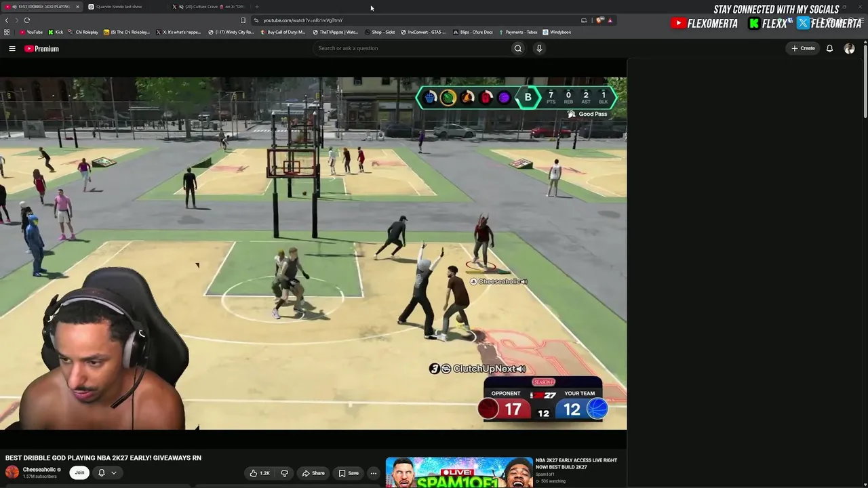868x488 pixels.
Task: Open the TheTVApp.to bookmark
Action: [336, 32]
